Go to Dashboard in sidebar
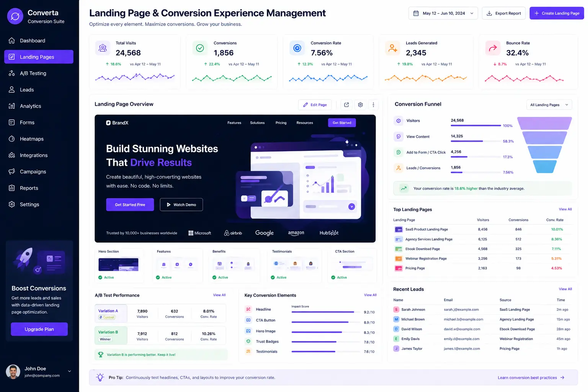Viewport: 588px width, 392px height. pyautogui.click(x=39, y=41)
